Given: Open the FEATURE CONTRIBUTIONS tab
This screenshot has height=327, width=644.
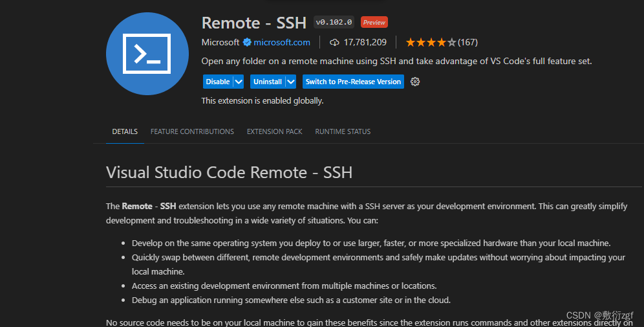Looking at the screenshot, I should coord(192,131).
